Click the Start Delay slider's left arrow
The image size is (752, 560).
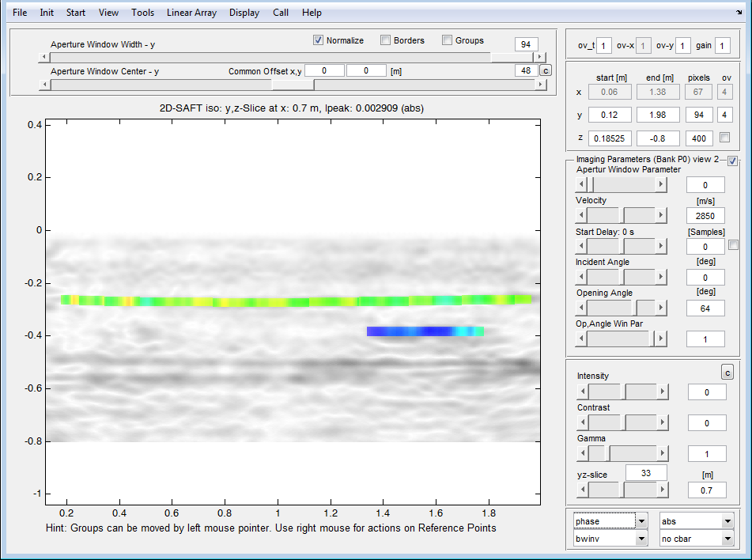(x=581, y=246)
